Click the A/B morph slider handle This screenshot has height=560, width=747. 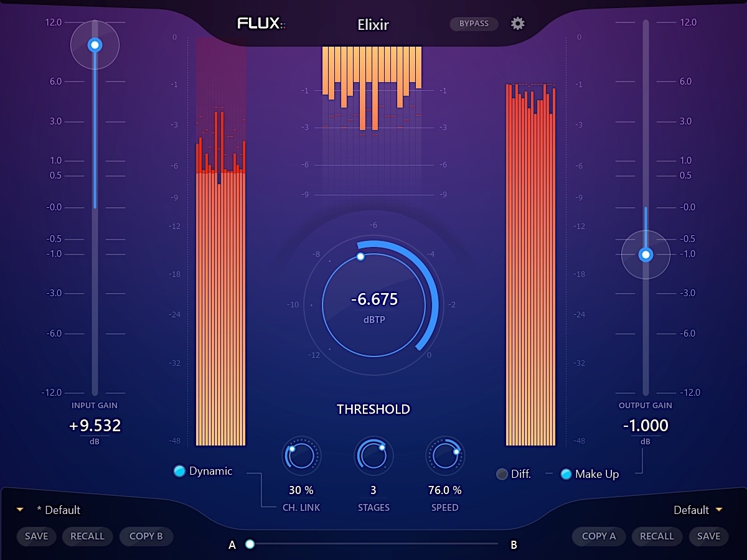[x=250, y=544]
